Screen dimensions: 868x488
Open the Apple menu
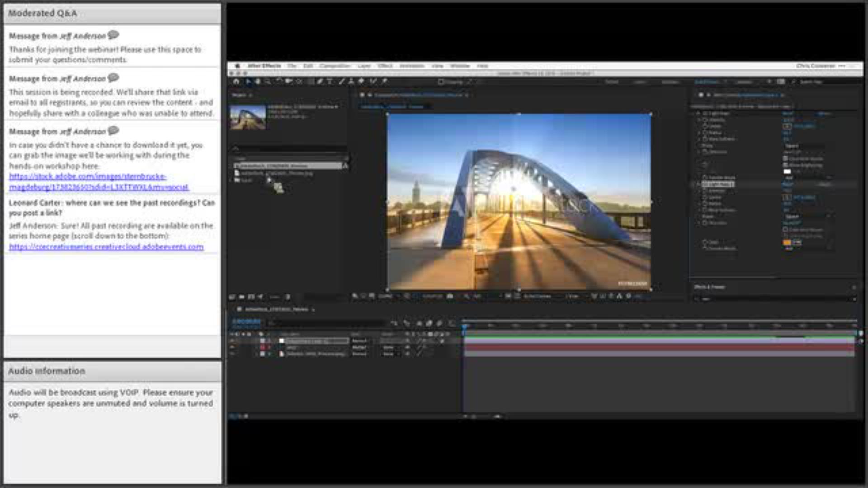237,66
